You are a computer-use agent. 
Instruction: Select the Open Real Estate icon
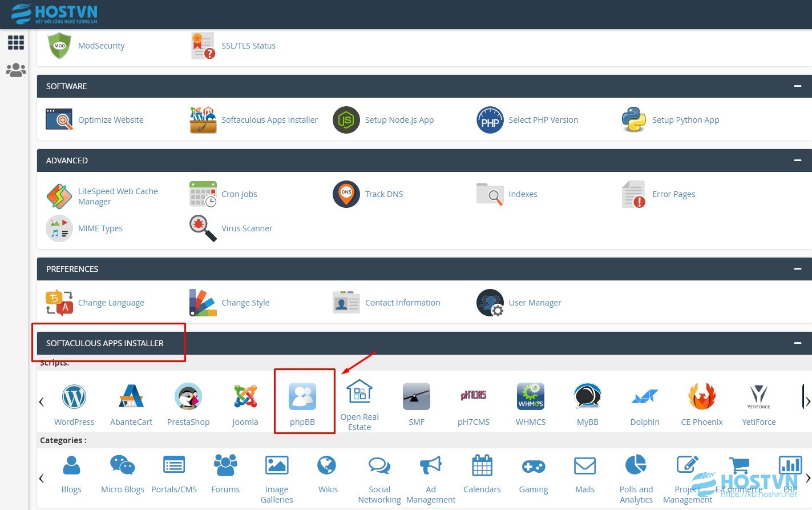pos(359,392)
